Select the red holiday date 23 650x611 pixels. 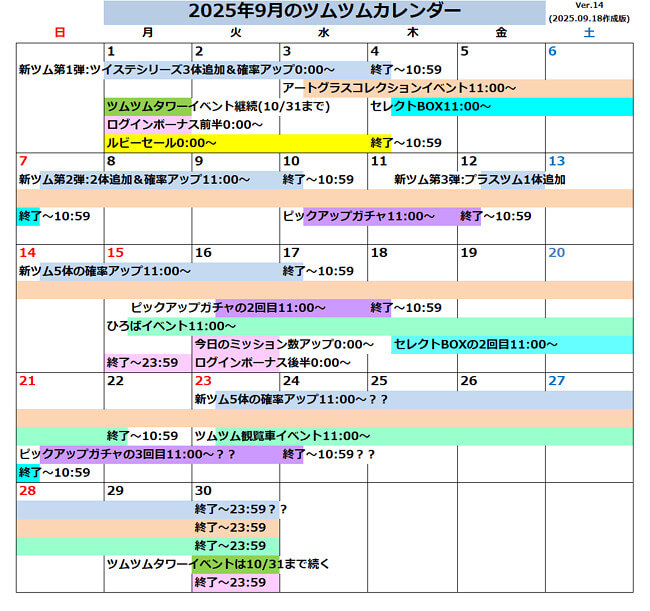(x=203, y=381)
